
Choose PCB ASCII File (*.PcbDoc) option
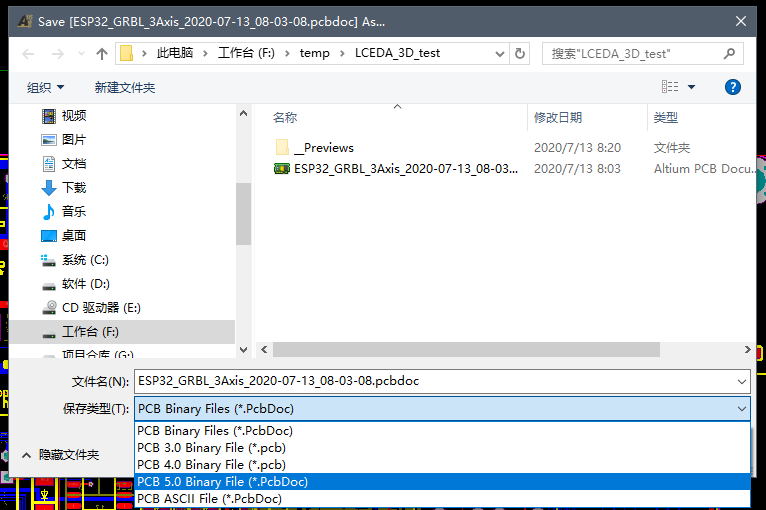pyautogui.click(x=442, y=499)
